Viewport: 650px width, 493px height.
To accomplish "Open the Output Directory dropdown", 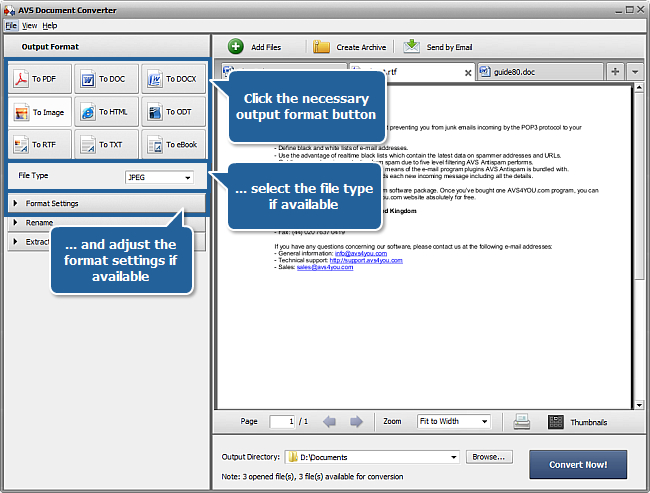I will (454, 457).
